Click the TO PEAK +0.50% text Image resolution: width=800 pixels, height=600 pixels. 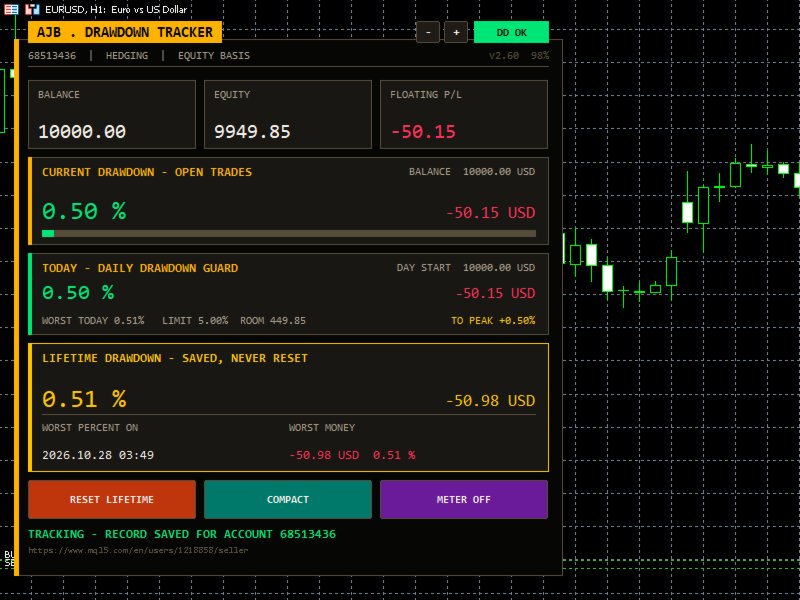point(493,320)
